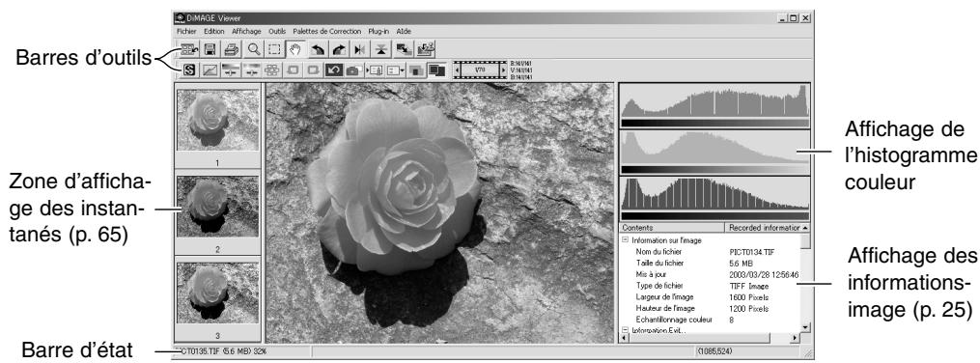Click the 2003/03/28 12:56:46 date value

pyautogui.click(x=764, y=274)
